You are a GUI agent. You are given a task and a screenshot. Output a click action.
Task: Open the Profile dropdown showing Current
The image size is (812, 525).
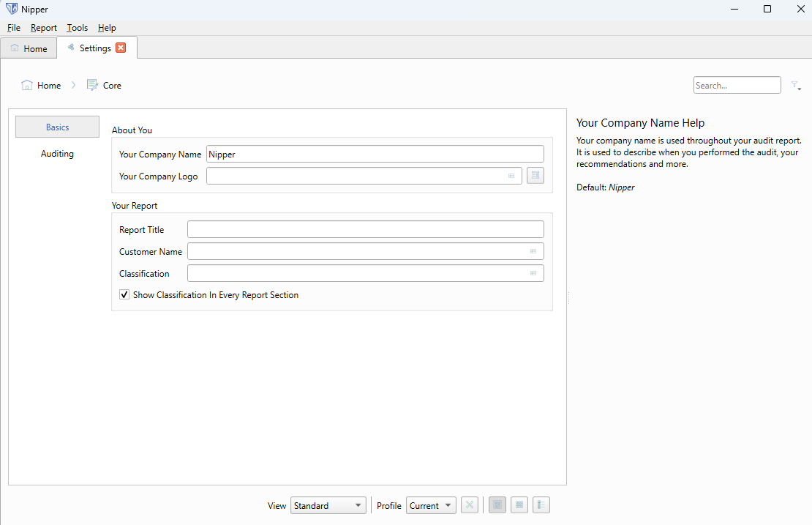(x=431, y=504)
